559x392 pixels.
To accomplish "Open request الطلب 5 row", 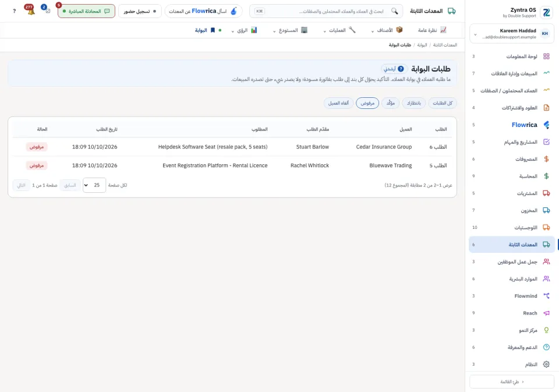I will 232,165.
